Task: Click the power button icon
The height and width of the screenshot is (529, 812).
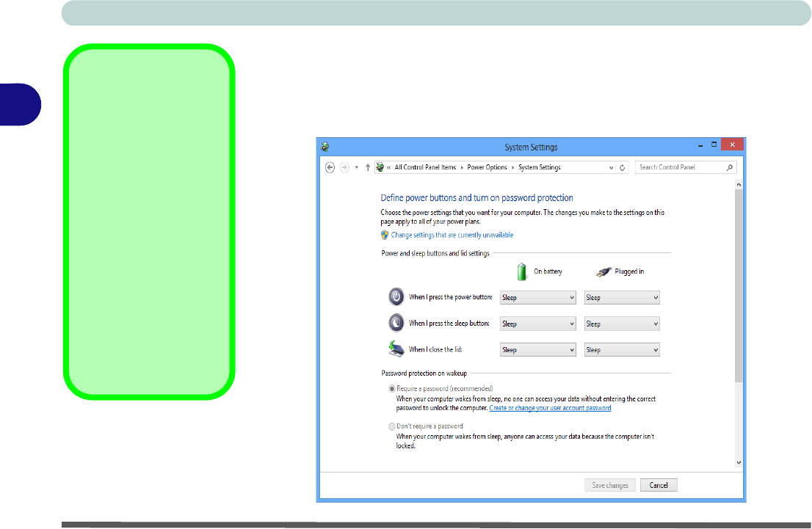Action: click(396, 296)
